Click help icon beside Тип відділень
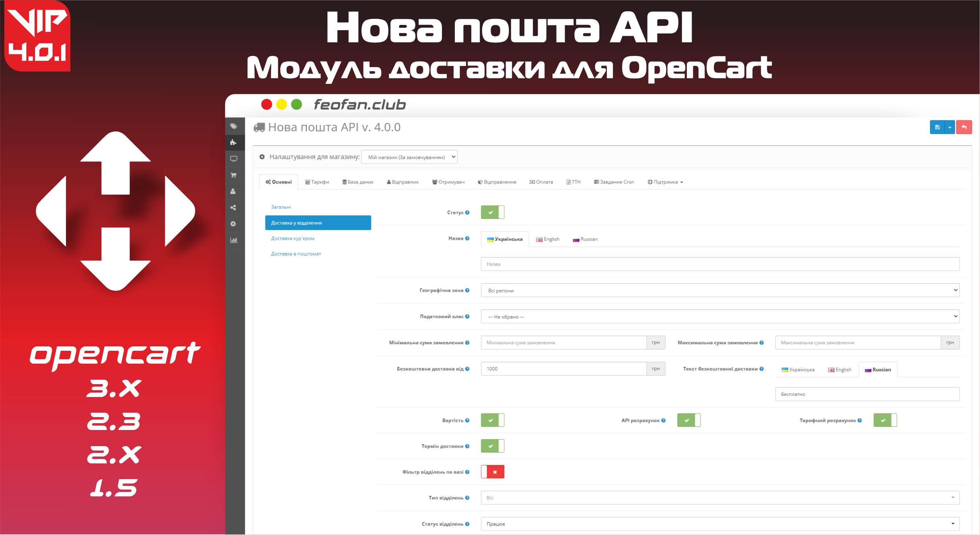The height and width of the screenshot is (535, 980). [467, 498]
